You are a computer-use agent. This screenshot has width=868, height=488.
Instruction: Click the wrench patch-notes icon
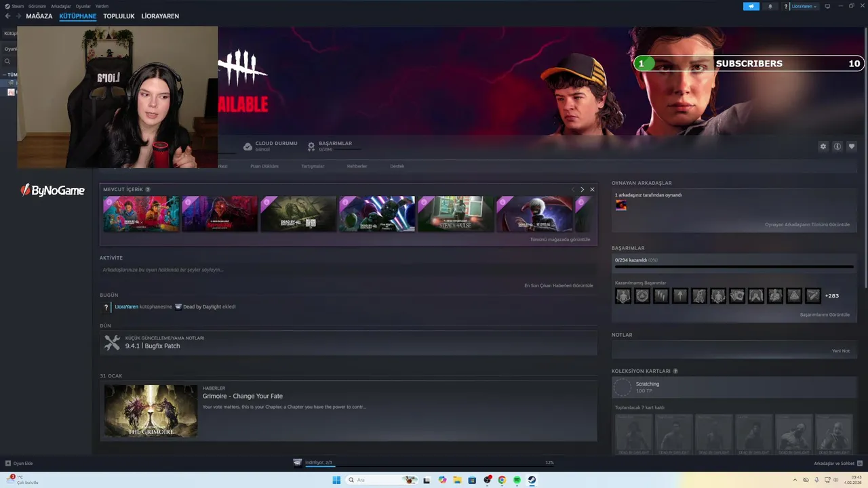coord(112,343)
